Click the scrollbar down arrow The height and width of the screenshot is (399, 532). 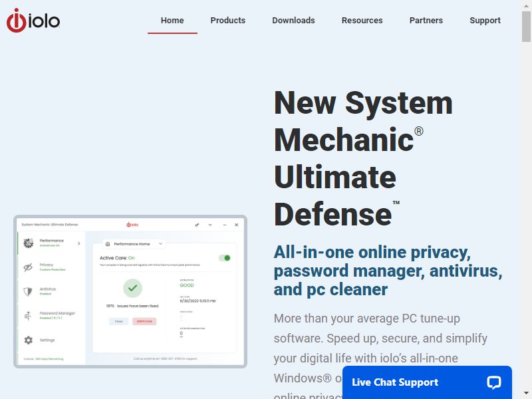(526, 394)
